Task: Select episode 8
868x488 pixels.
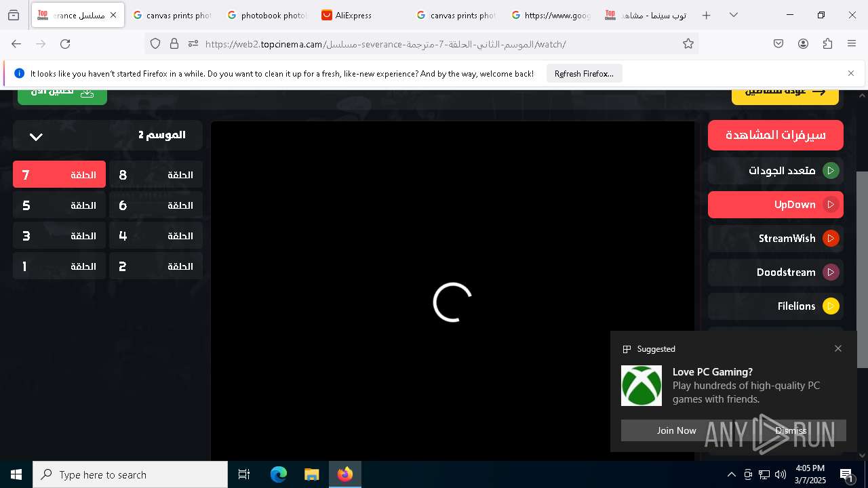Action: (156, 175)
